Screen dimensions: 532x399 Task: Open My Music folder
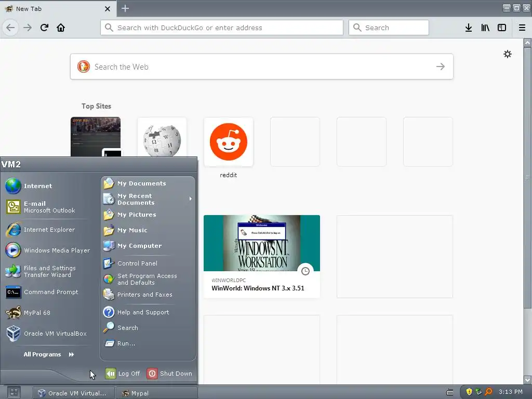coord(148,230)
